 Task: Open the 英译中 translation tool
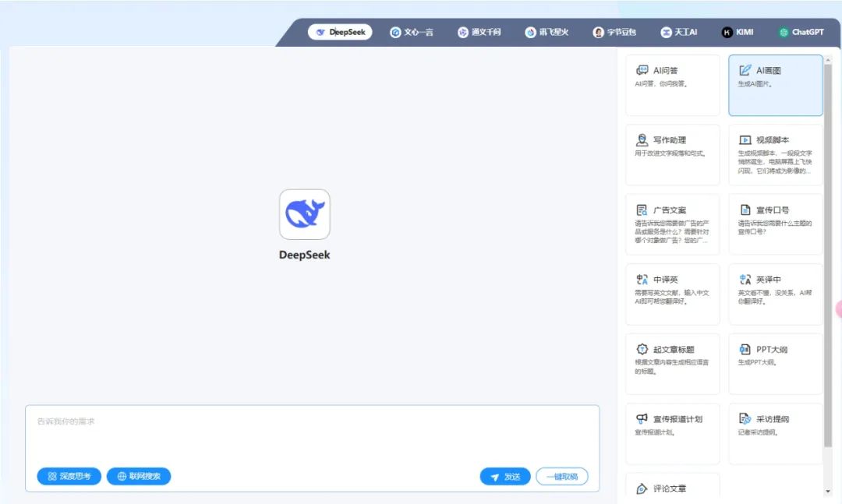(x=775, y=294)
